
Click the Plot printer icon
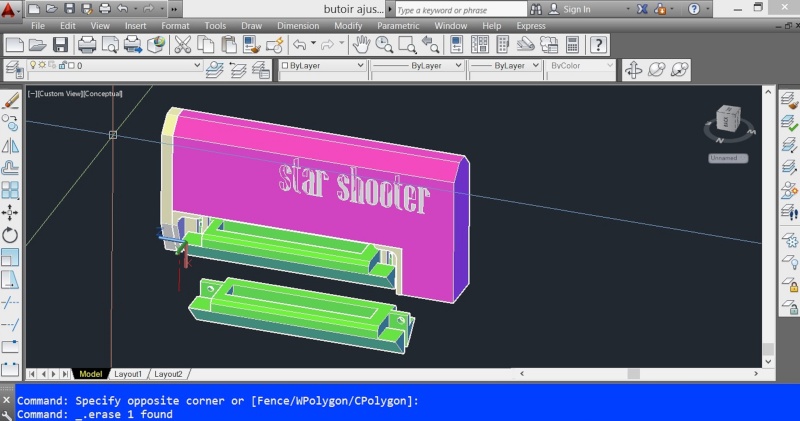86,45
